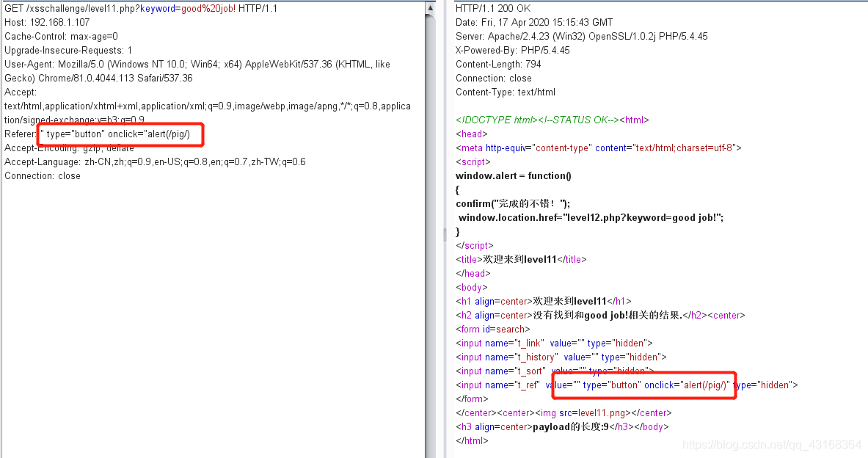Select the 'Content-Type: text/html' response header
Screen dimensions: 868x458
(x=506, y=92)
